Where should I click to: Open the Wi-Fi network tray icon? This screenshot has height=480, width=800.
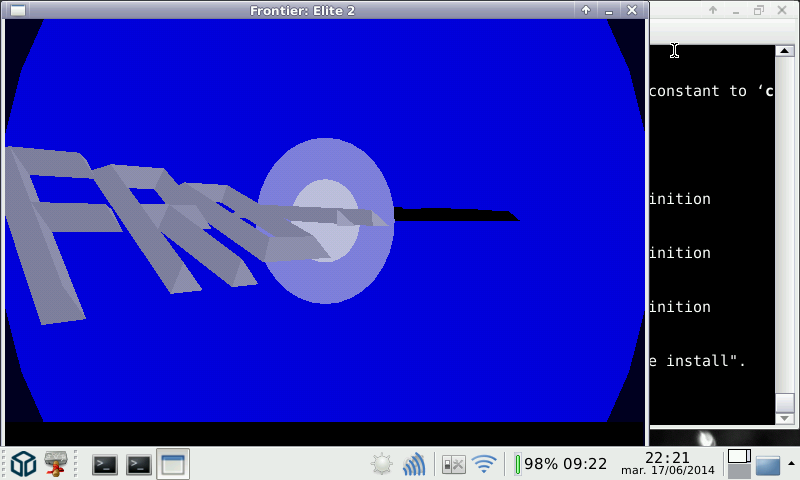[485, 464]
